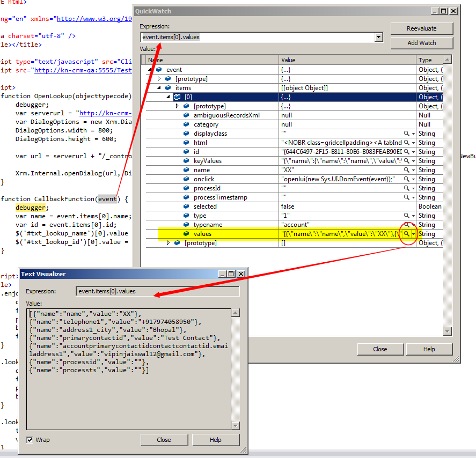Open the magnifier visualizer for the values row
476x458 pixels.
[x=407, y=233]
